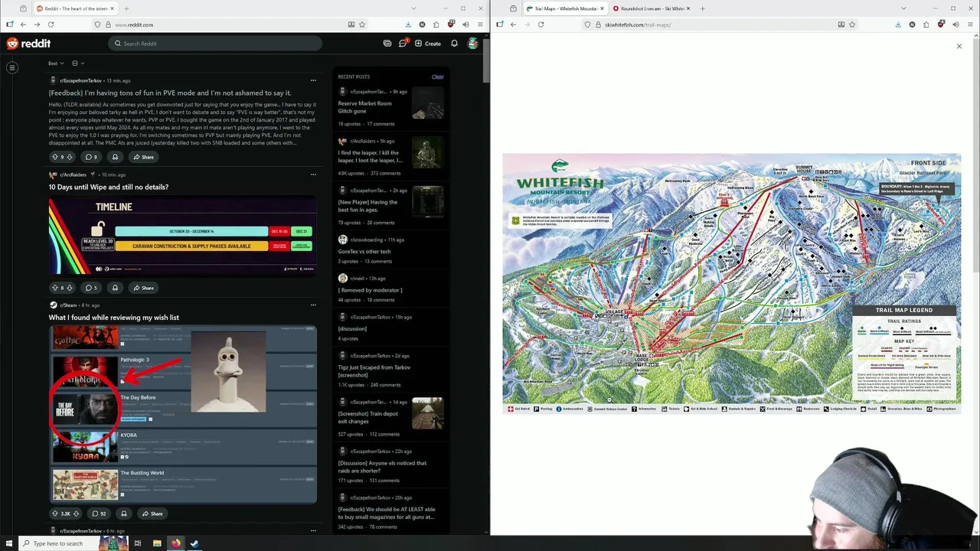Open the Timeline image in ArcRaiders post

click(x=182, y=235)
